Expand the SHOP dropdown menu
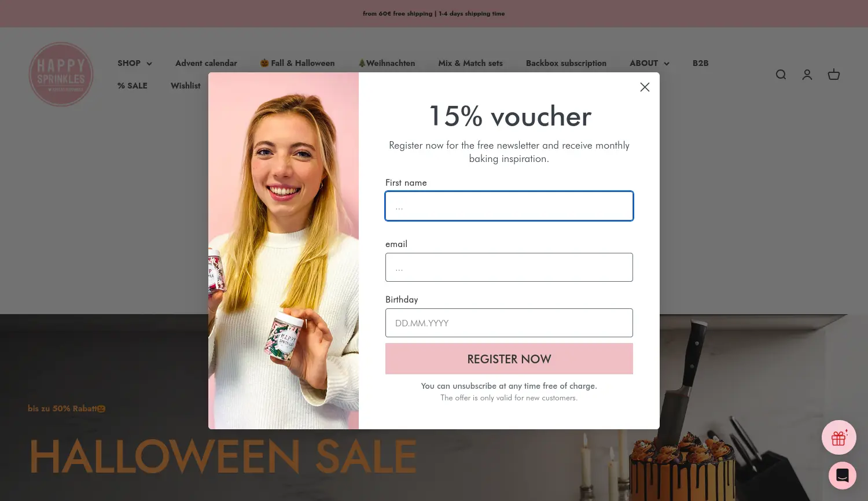Screen dimensions: 868x501 click(x=135, y=63)
